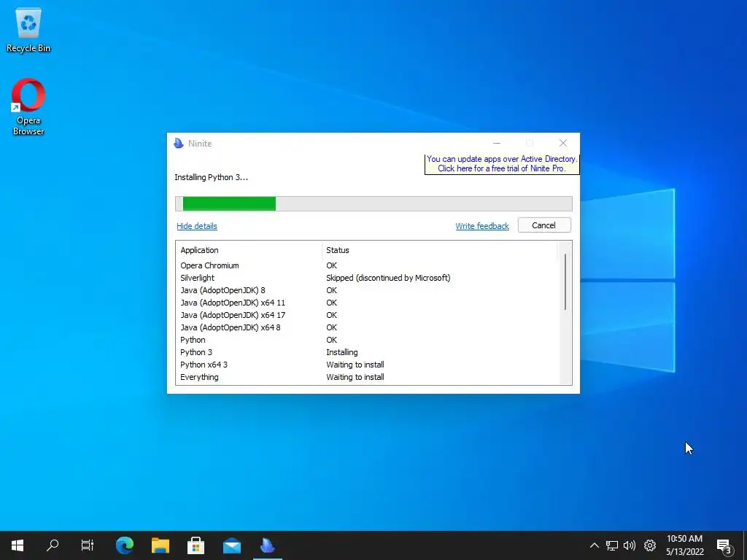Close the Ninite window
This screenshot has height=560, width=747.
563,143
